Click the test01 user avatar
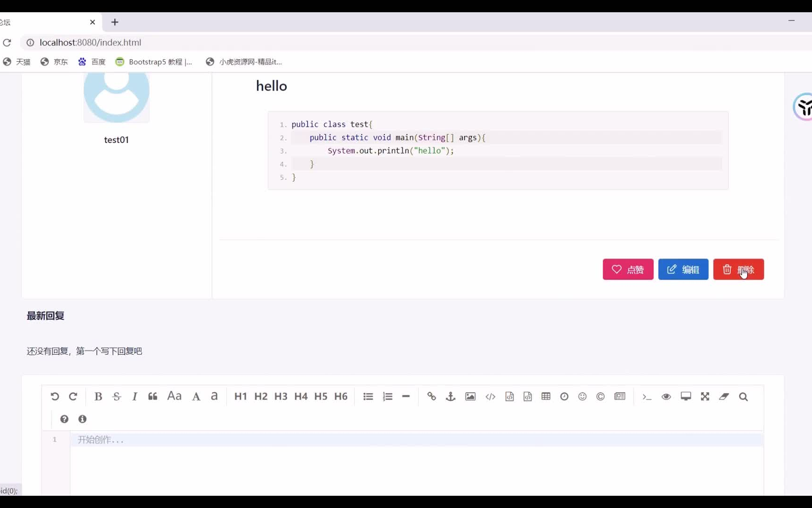 (117, 97)
